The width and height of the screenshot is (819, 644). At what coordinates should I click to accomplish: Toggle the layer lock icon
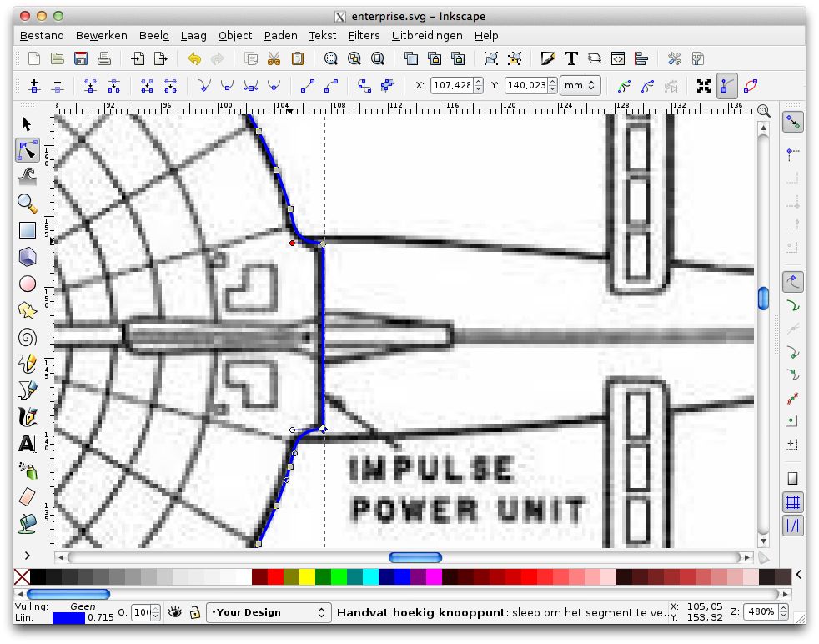click(195, 611)
